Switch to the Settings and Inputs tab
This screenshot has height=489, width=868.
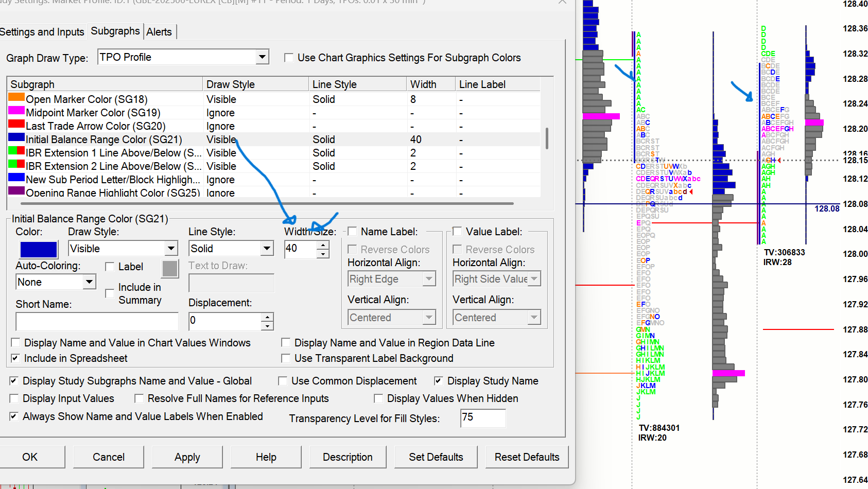click(x=42, y=32)
